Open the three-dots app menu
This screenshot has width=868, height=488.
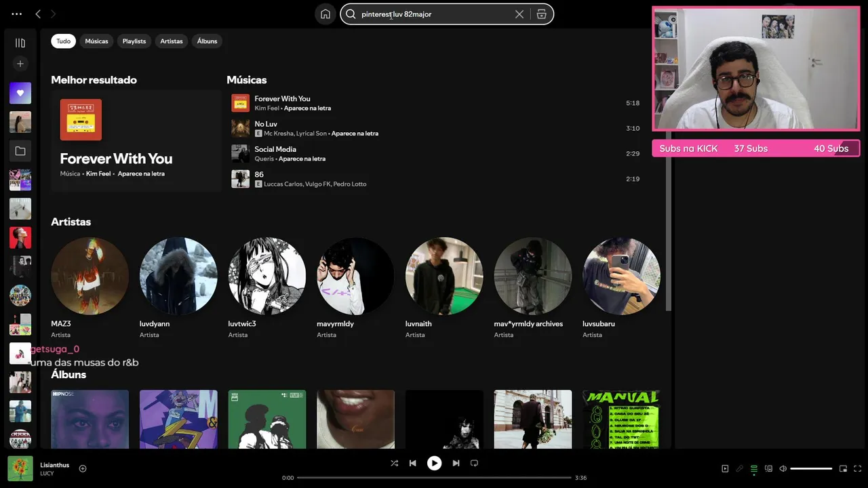16,14
